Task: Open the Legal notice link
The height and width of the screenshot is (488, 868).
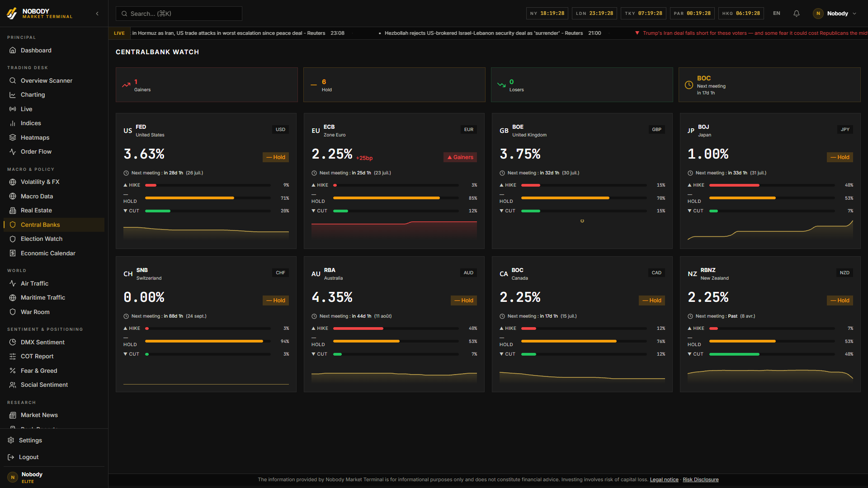Action: [664, 479]
